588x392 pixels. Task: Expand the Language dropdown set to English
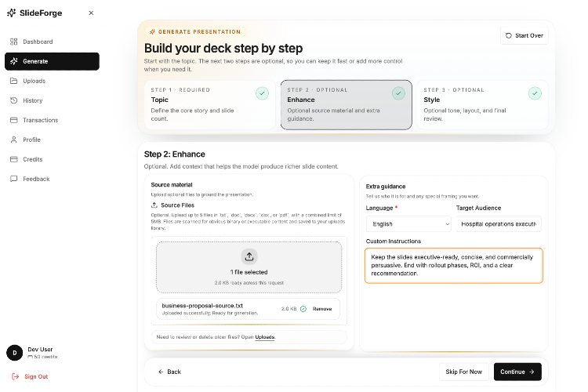(408, 224)
